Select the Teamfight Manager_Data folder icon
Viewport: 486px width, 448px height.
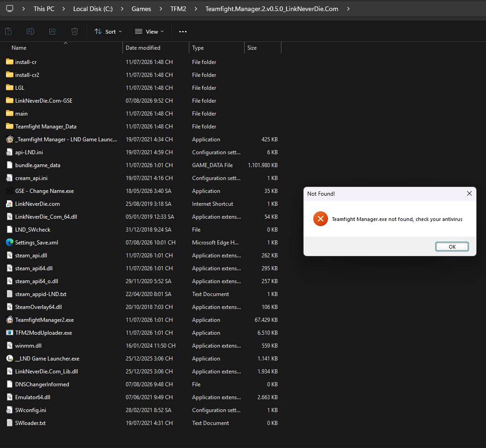(x=10, y=127)
